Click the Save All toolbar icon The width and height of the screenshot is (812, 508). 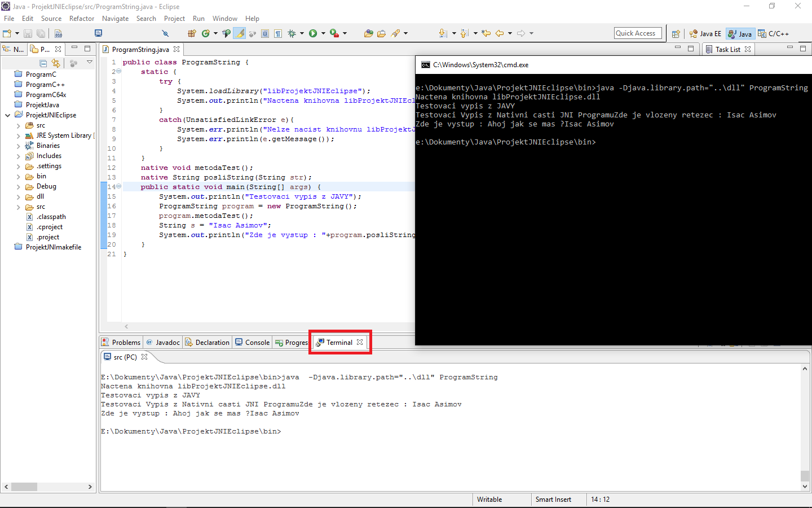(41, 33)
